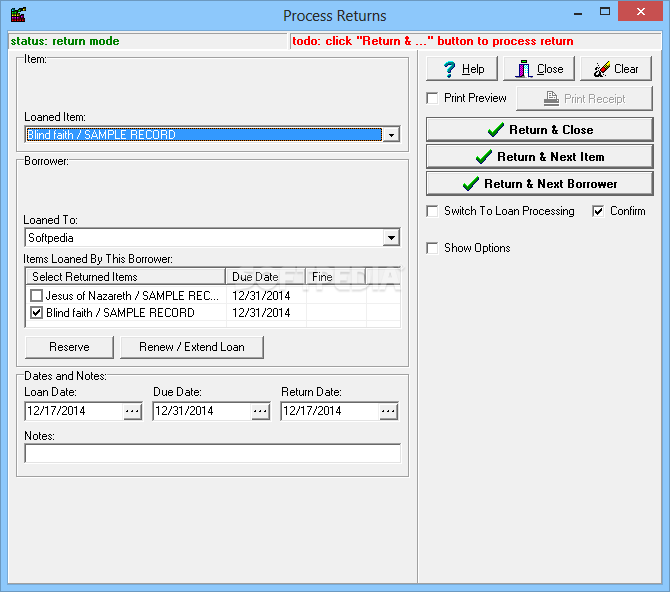Click the Loan Date text field
The height and width of the screenshot is (592, 670).
click(74, 411)
